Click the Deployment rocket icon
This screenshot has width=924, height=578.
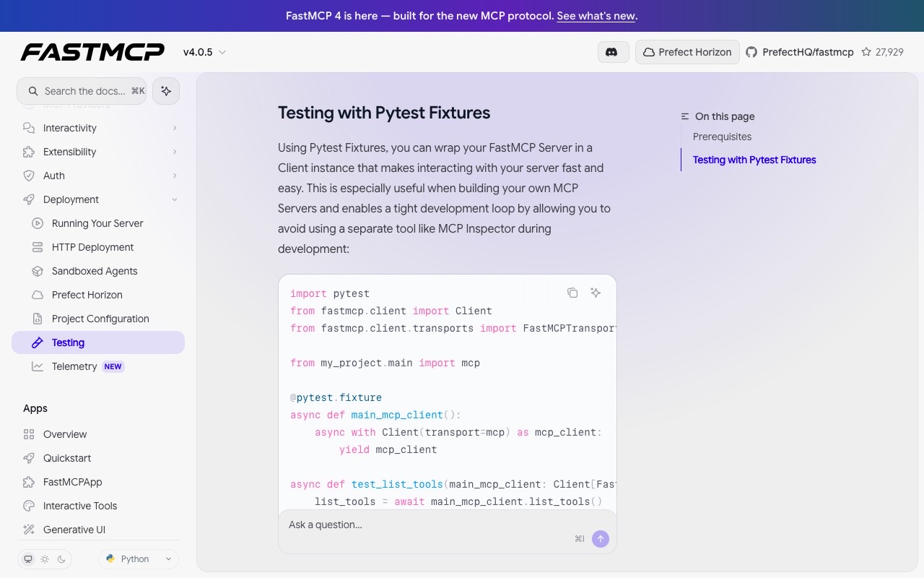[x=29, y=199]
